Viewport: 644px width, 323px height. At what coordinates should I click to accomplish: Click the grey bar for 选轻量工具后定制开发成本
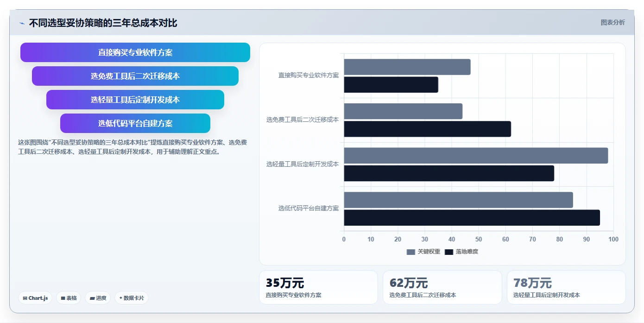pyautogui.click(x=476, y=155)
